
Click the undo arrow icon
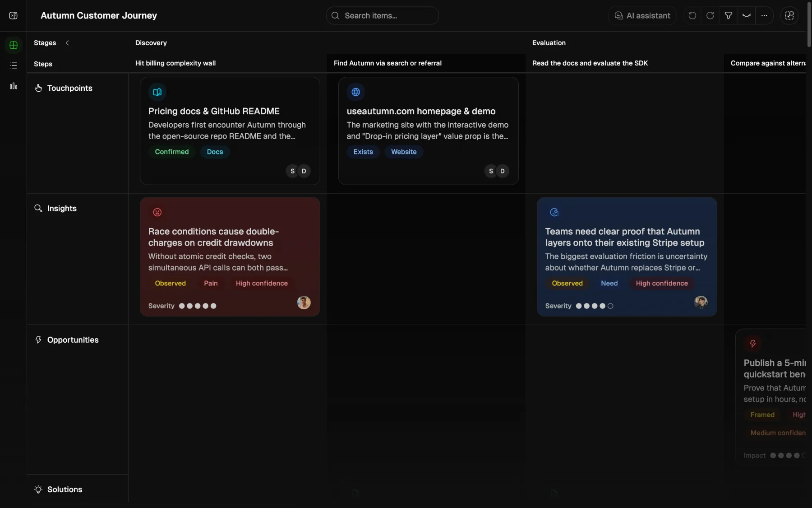[692, 15]
